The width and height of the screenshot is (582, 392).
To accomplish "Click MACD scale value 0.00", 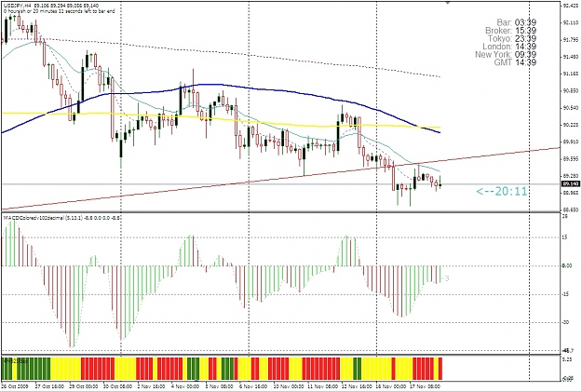I will click(x=567, y=266).
